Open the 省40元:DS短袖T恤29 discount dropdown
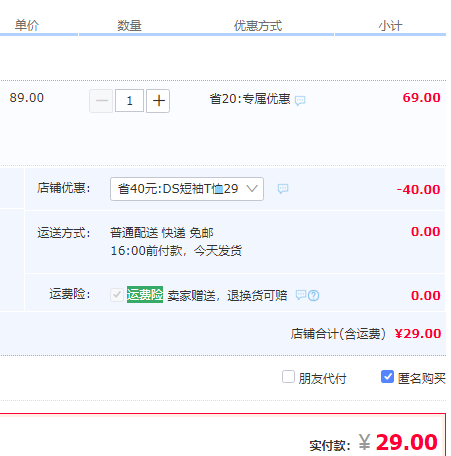The width and height of the screenshot is (451, 456). (x=187, y=189)
